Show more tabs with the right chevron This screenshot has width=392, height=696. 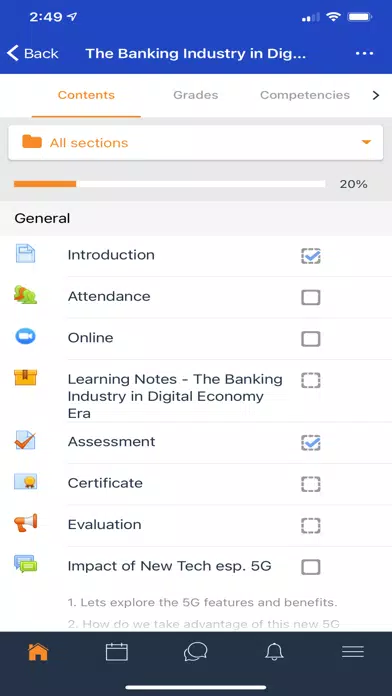click(x=376, y=95)
